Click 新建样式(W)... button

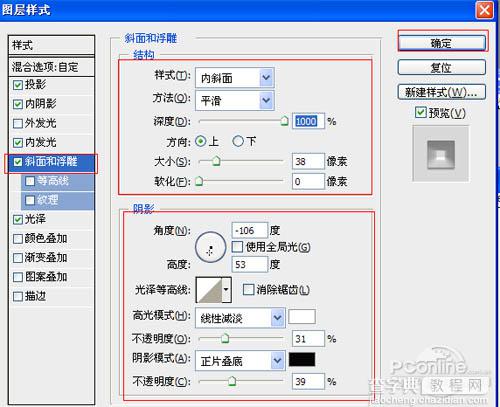[442, 92]
